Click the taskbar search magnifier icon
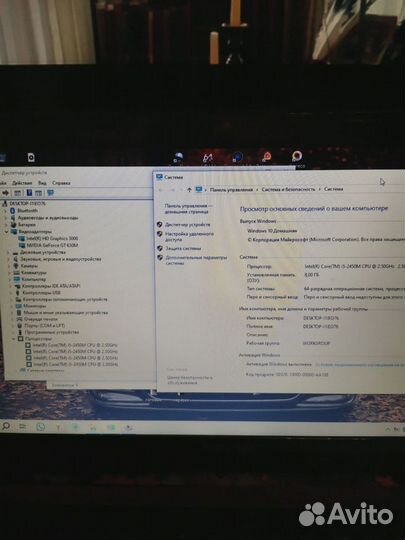The width and height of the screenshot is (405, 540). (x=6, y=426)
